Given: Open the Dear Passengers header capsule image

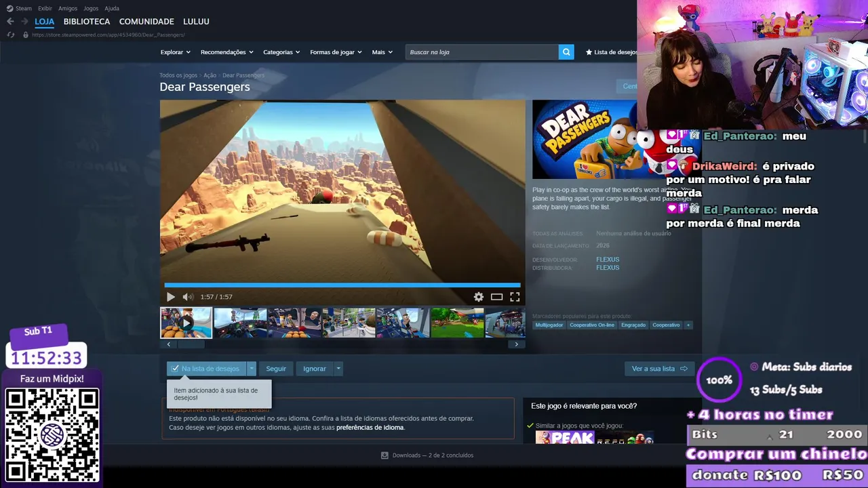Looking at the screenshot, I should pyautogui.click(x=585, y=140).
